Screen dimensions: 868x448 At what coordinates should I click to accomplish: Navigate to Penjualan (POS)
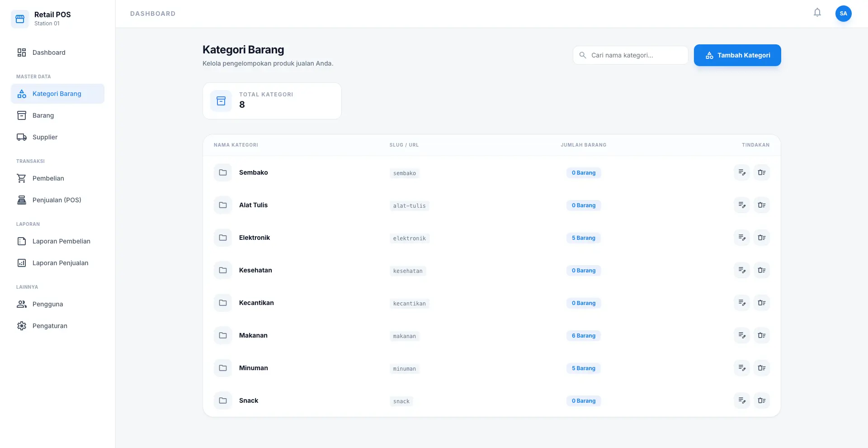click(57, 200)
